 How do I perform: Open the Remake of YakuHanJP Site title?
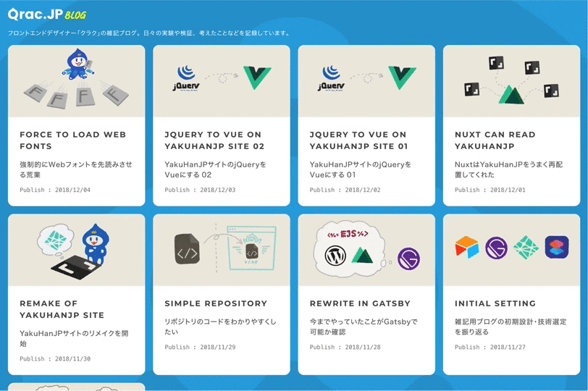pos(62,309)
